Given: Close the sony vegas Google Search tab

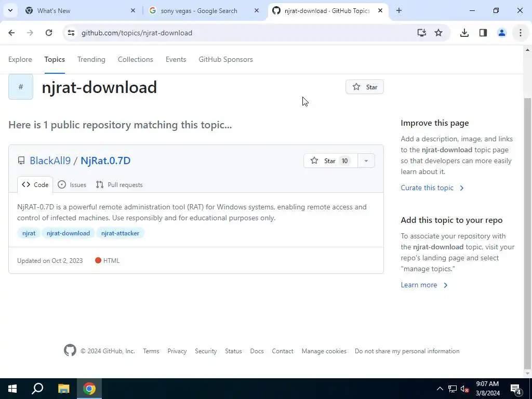Looking at the screenshot, I should click(257, 10).
